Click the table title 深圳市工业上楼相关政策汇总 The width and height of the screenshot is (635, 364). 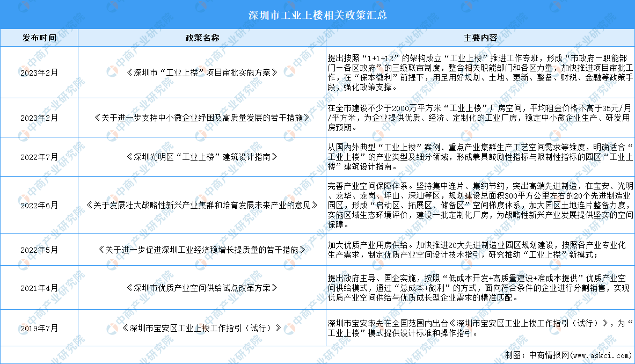click(318, 16)
